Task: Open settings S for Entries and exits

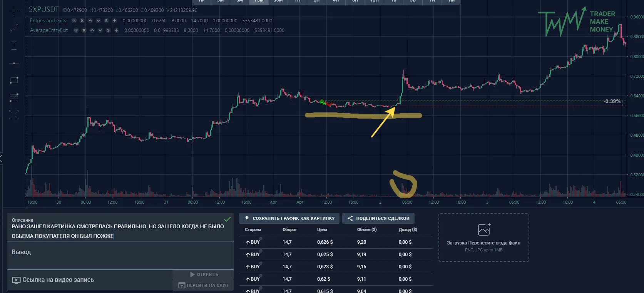Action: [x=106, y=21]
